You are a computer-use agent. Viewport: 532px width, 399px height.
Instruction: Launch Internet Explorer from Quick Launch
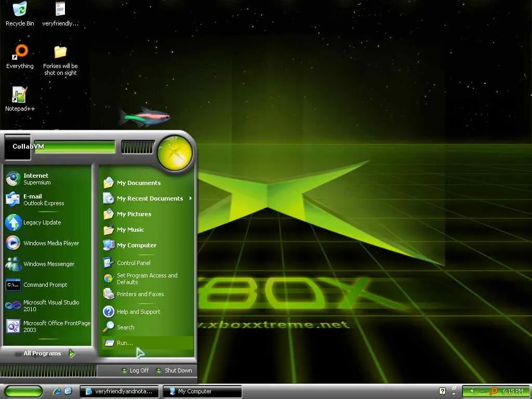57,391
